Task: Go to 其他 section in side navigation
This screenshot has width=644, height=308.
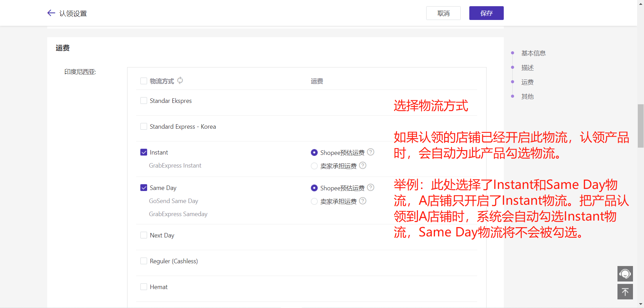Action: pyautogui.click(x=527, y=97)
